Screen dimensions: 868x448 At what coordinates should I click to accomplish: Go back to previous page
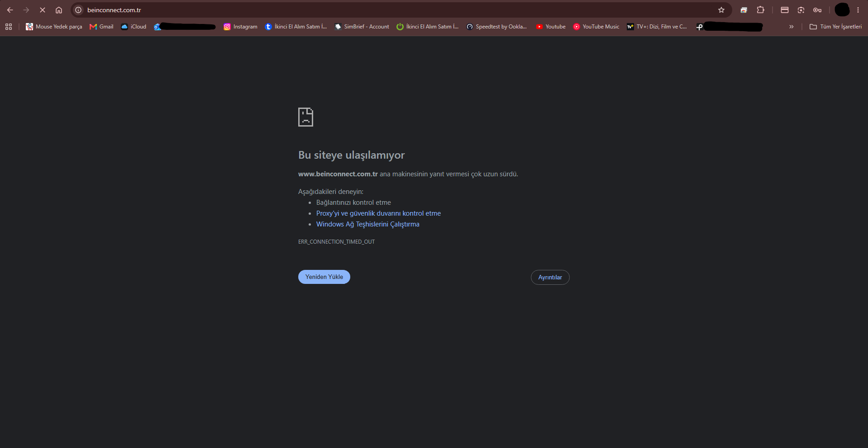10,10
